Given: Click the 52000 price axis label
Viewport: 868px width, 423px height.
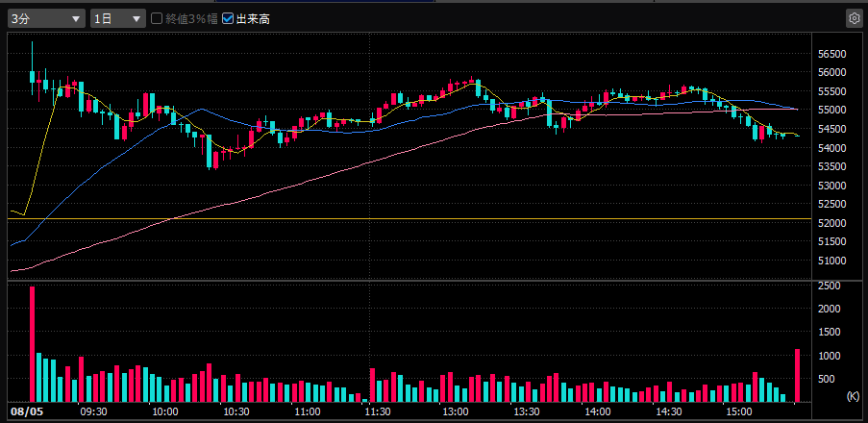Looking at the screenshot, I should pyautogui.click(x=831, y=223).
